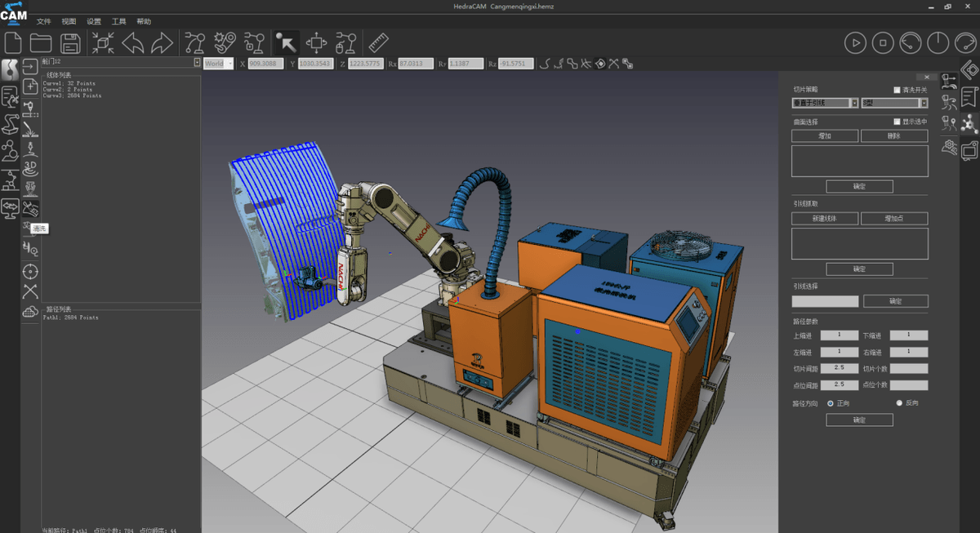Select the move/rotate transform tool
Image resolution: width=980 pixels, height=533 pixels.
[316, 42]
